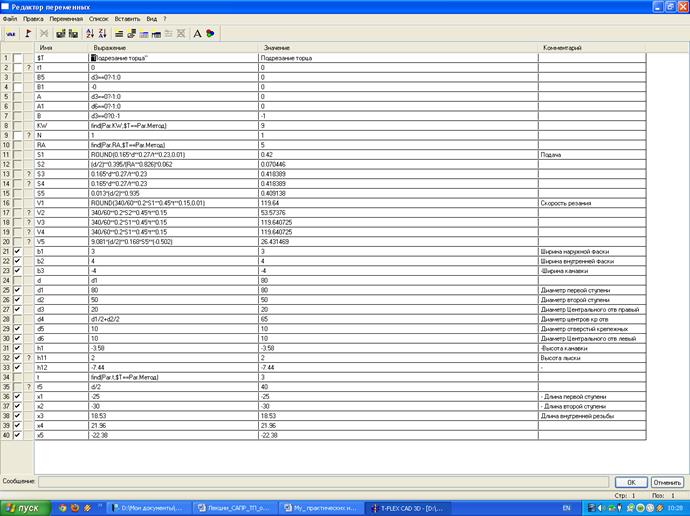Viewport: 690px width, 516px height.
Task: Open the colors (RGB circles) toolbar icon
Action: [210, 33]
